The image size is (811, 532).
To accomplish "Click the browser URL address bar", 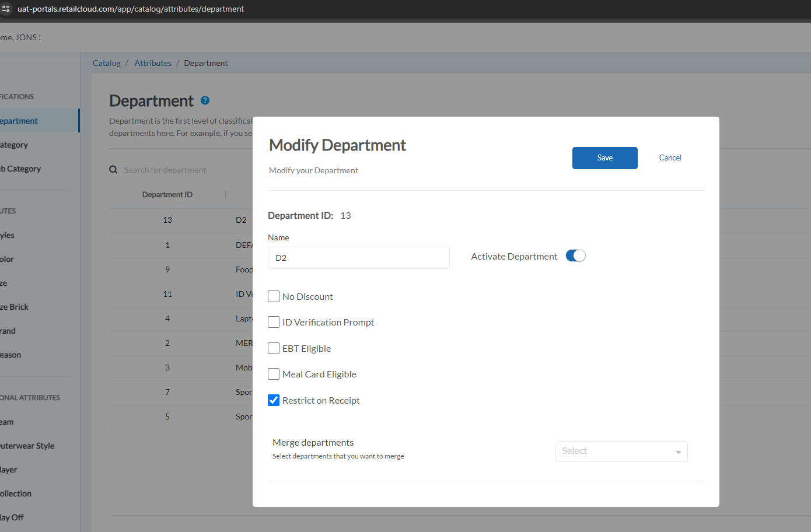I will [x=131, y=9].
